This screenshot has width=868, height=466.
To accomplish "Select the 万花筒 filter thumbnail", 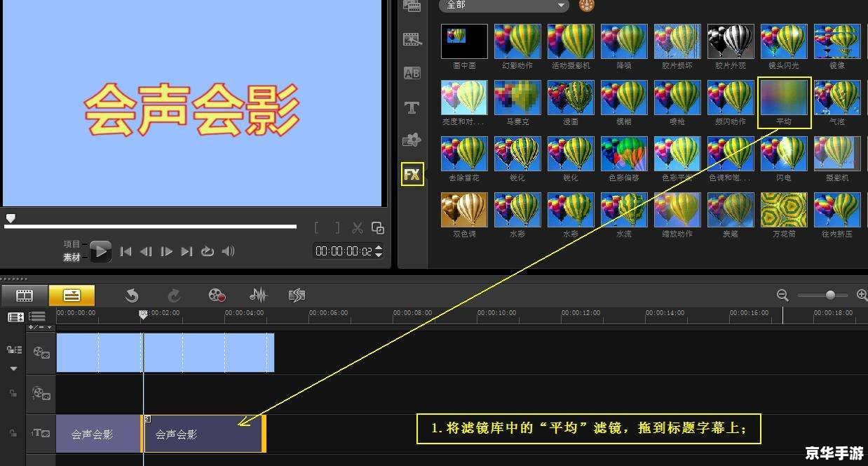I will coord(784,210).
